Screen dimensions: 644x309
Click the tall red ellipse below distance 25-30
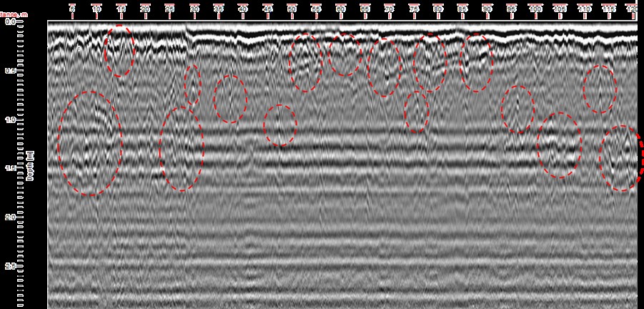[x=182, y=149]
